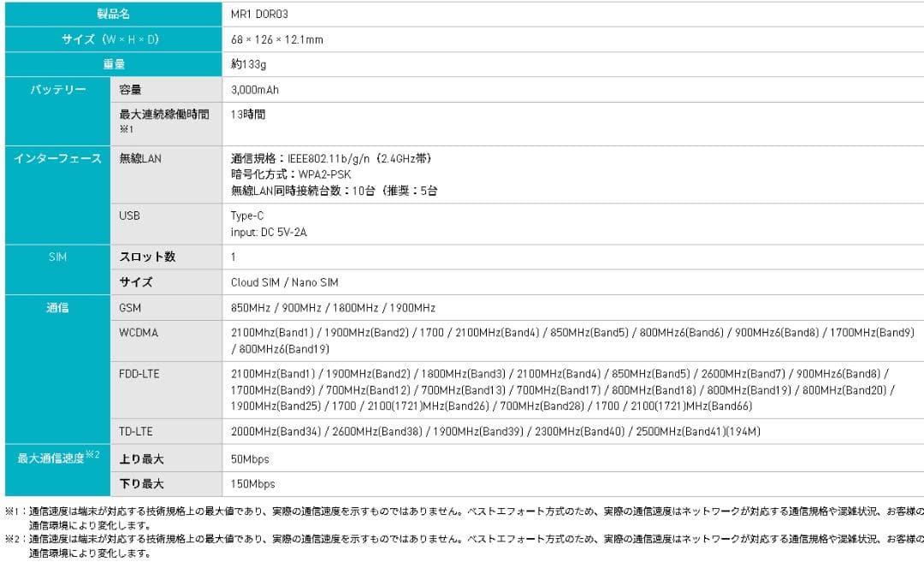Select the download speed '150Mbps'

252,484
